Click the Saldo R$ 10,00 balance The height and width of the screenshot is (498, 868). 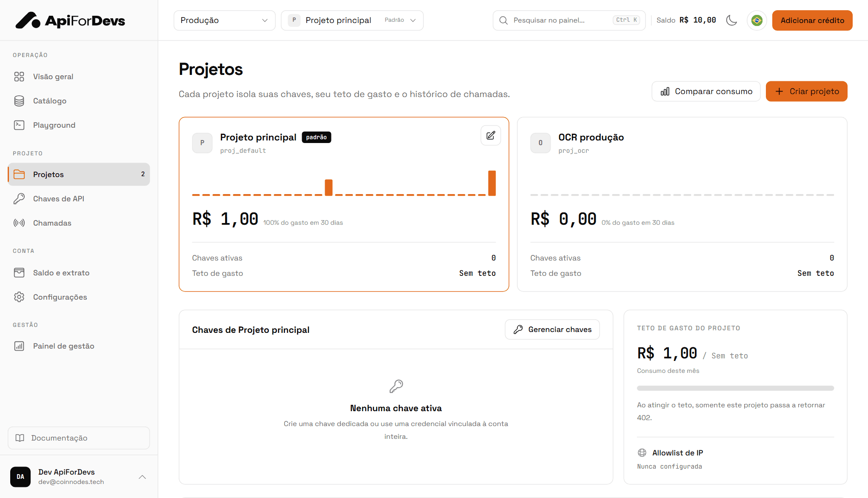pyautogui.click(x=686, y=20)
